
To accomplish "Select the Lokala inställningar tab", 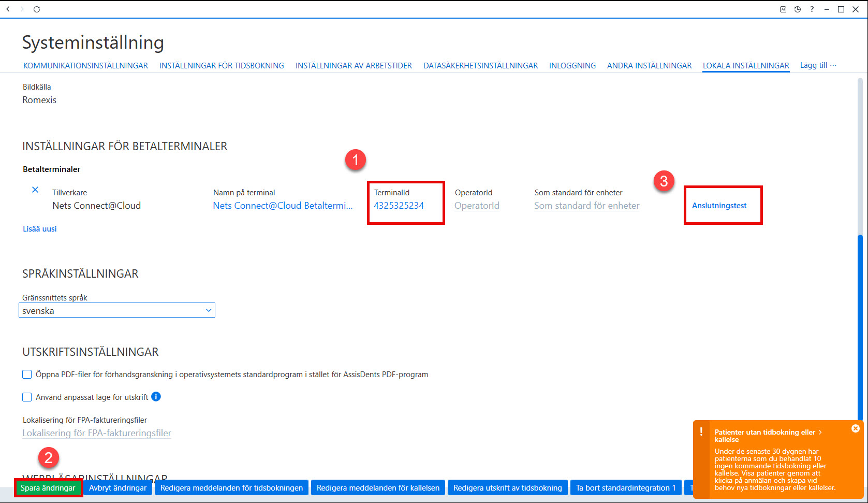I will 746,66.
